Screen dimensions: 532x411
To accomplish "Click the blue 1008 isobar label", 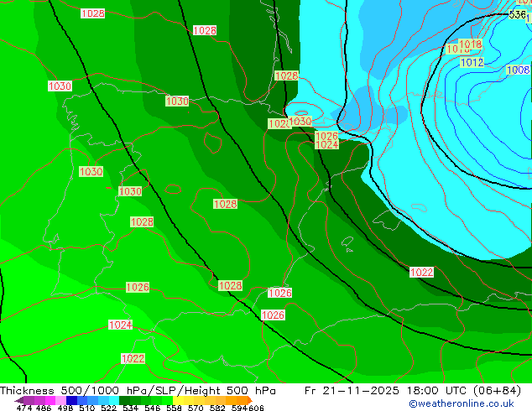I will pyautogui.click(x=518, y=70).
